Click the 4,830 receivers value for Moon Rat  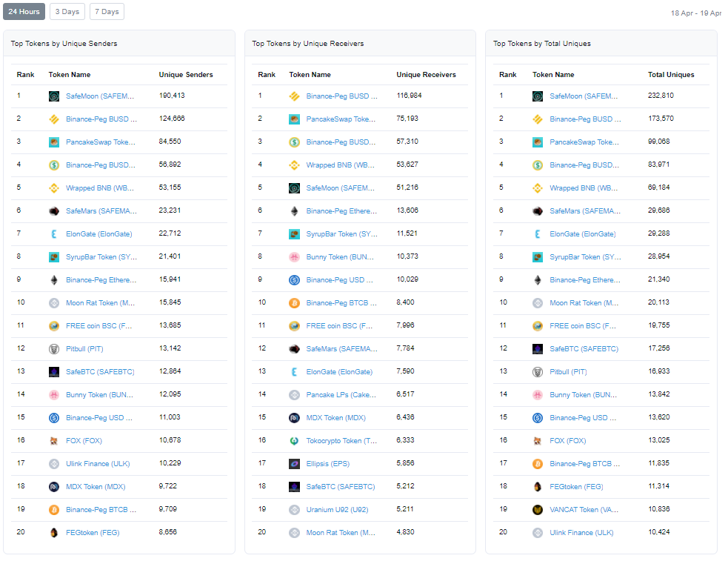point(405,532)
